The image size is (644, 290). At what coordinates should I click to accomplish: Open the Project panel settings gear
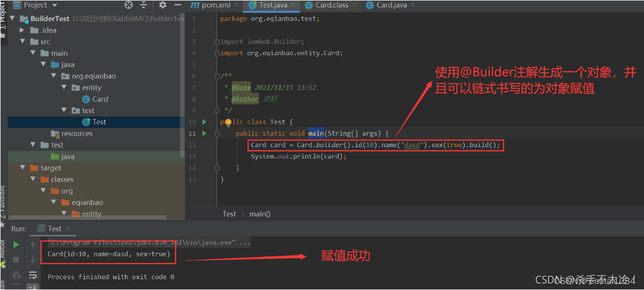click(162, 5)
